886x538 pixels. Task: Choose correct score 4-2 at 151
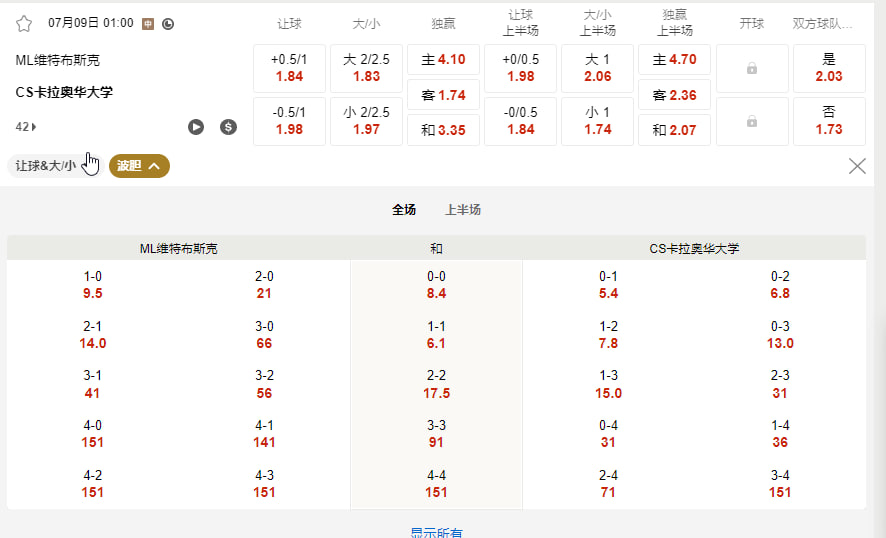(93, 484)
